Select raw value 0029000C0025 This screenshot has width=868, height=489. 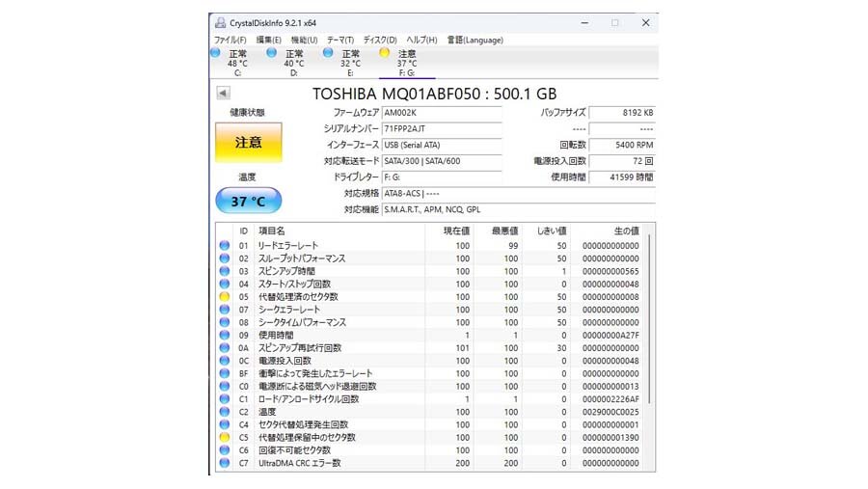pyautogui.click(x=610, y=412)
